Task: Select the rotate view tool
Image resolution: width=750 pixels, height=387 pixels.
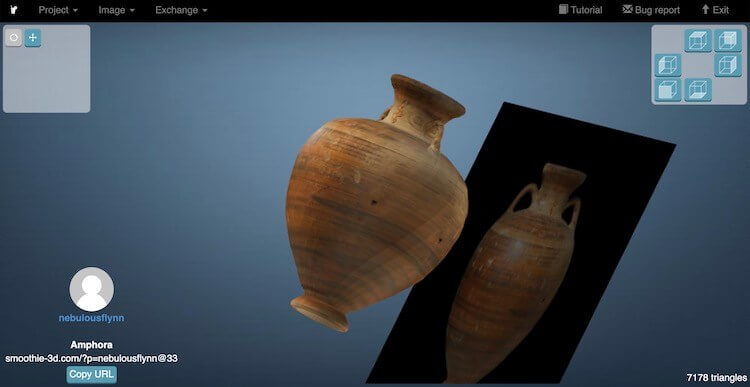Action: click(x=14, y=38)
